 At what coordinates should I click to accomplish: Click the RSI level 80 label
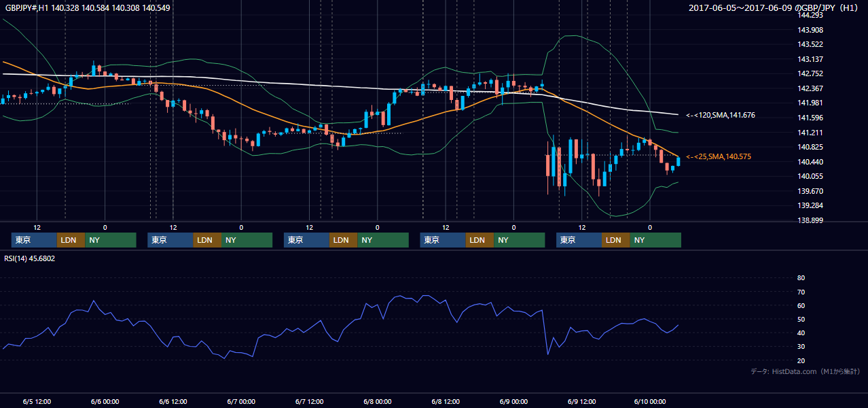[801, 278]
